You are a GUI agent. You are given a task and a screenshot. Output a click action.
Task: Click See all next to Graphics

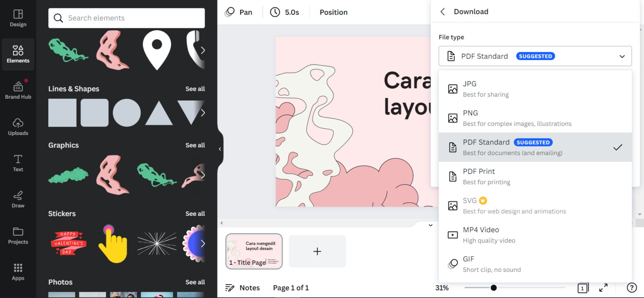point(195,145)
